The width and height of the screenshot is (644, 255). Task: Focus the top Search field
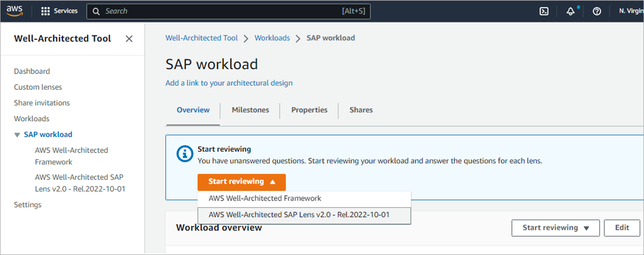[229, 11]
